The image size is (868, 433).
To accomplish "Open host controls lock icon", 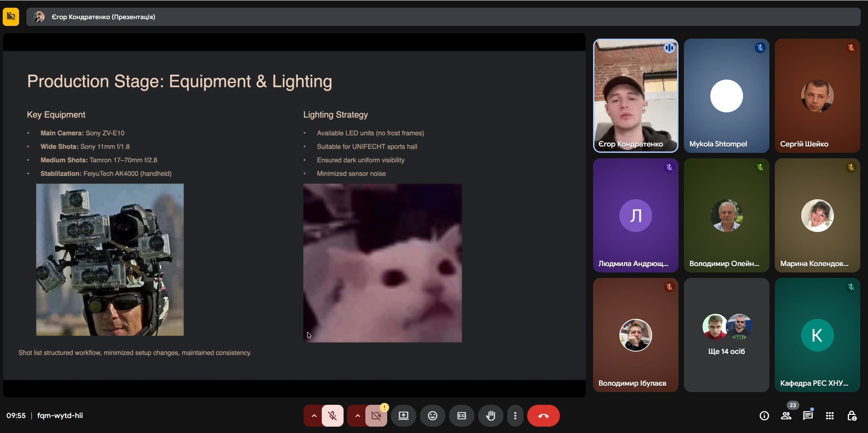I will tap(852, 416).
